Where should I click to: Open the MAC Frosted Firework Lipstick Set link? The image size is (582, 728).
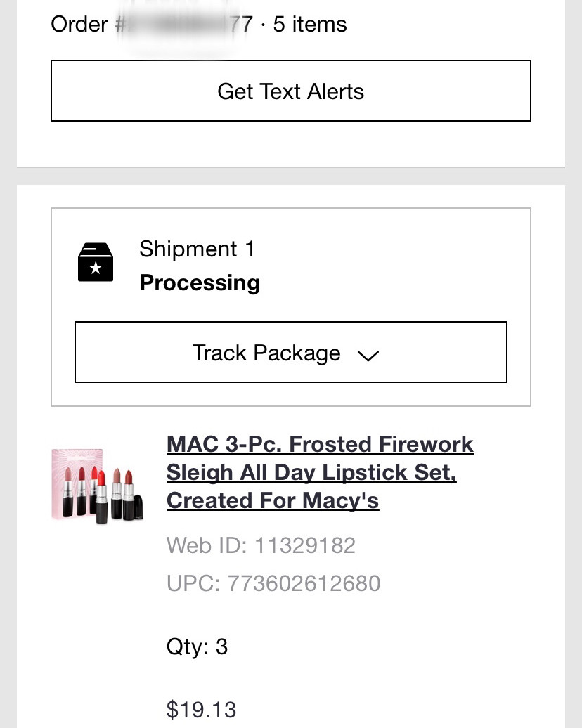coord(320,445)
